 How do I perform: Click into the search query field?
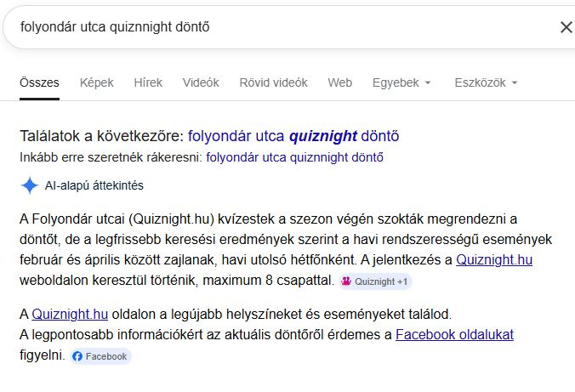point(255,27)
